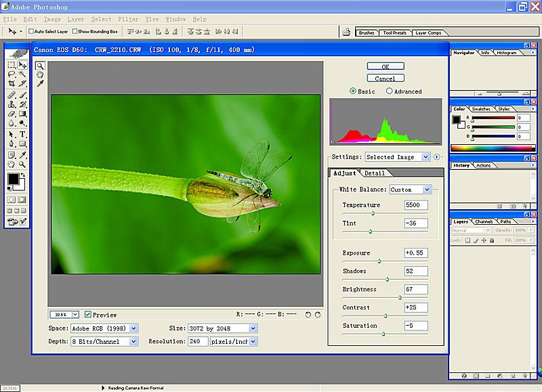Select the Eraser tool

click(12, 114)
